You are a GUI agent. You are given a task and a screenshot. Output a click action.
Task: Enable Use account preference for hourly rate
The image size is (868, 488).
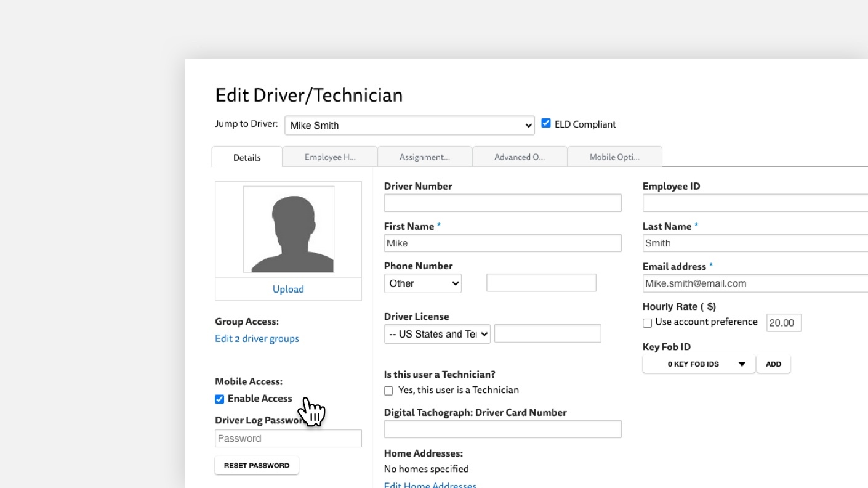647,322
